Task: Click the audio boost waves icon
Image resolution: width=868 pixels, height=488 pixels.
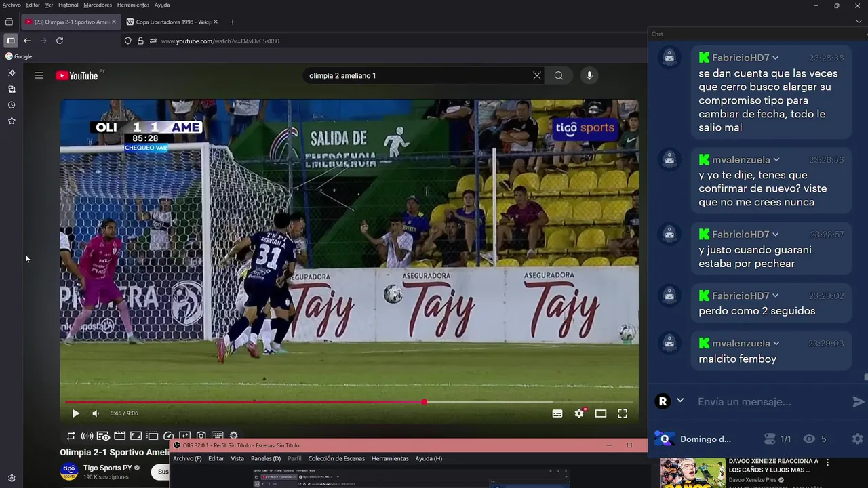Action: click(87, 436)
